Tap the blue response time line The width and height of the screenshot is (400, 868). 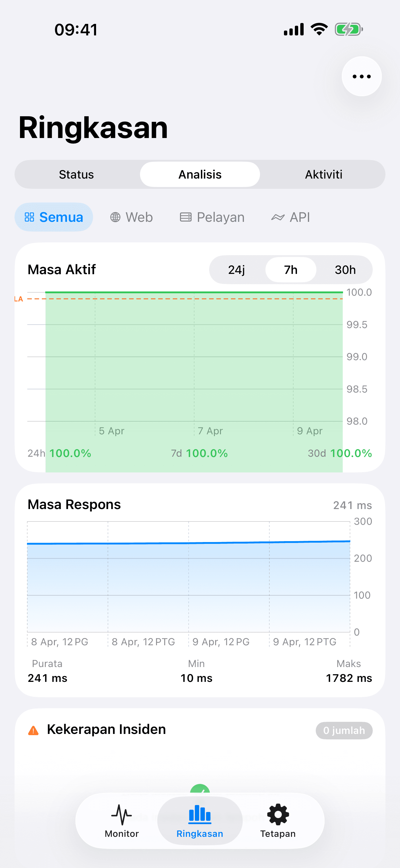189,543
